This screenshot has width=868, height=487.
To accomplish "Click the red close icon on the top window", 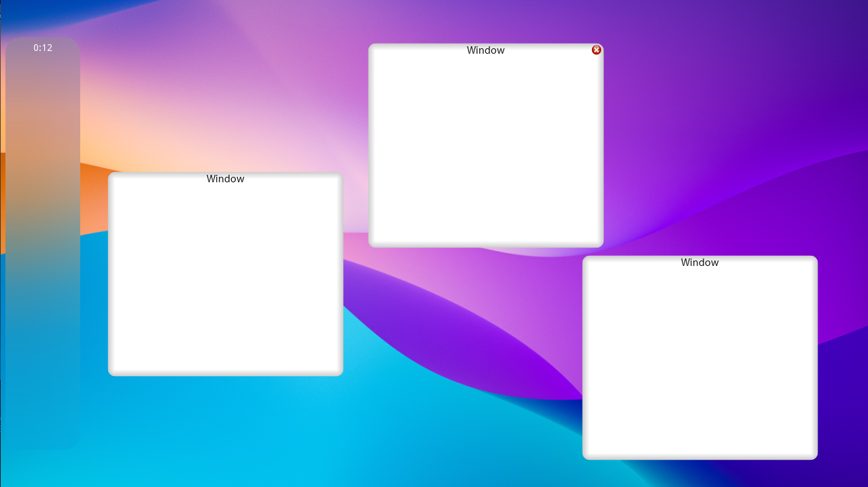I will pyautogui.click(x=596, y=50).
